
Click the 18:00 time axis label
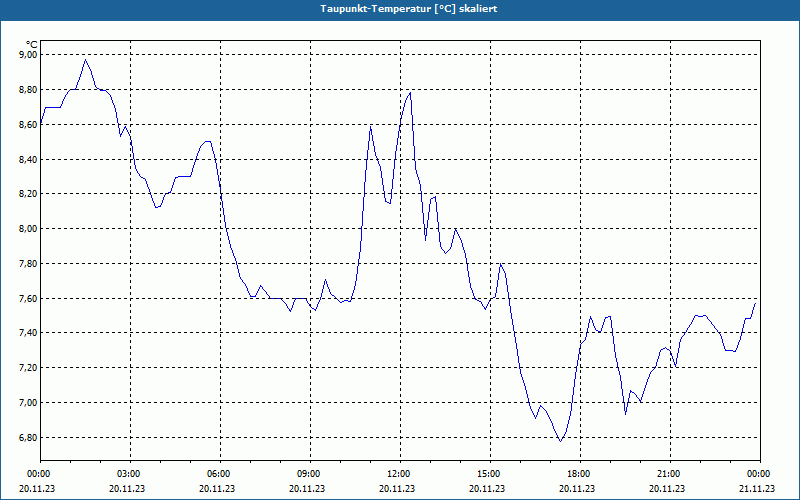click(581, 473)
